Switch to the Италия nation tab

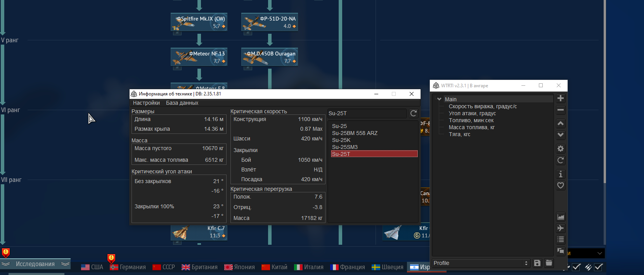pos(309,267)
